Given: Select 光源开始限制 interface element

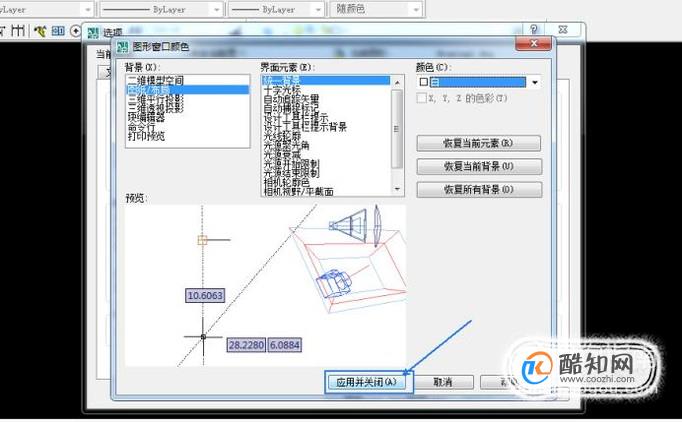Looking at the screenshot, I should pyautogui.click(x=291, y=164).
